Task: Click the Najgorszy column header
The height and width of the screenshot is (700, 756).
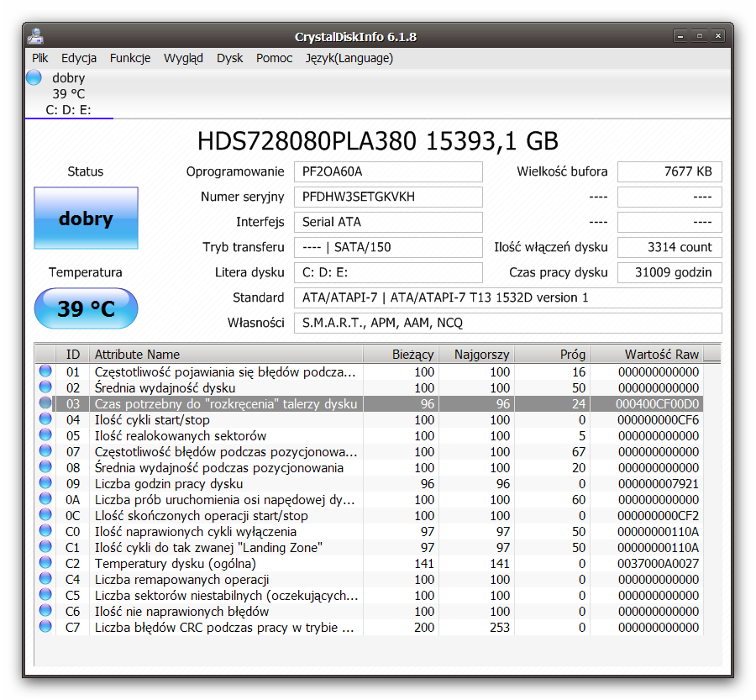Action: point(477,355)
